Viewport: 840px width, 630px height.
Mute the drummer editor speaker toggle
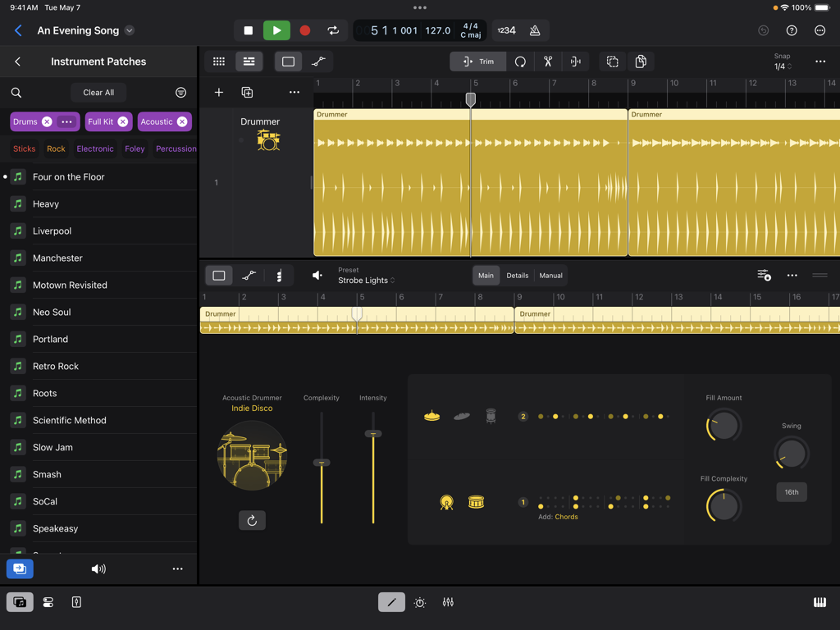tap(317, 275)
